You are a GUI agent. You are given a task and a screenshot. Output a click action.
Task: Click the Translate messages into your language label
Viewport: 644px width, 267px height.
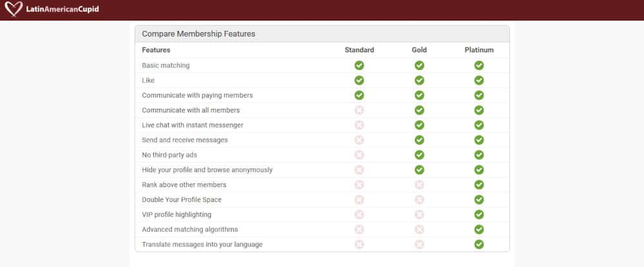(202, 245)
